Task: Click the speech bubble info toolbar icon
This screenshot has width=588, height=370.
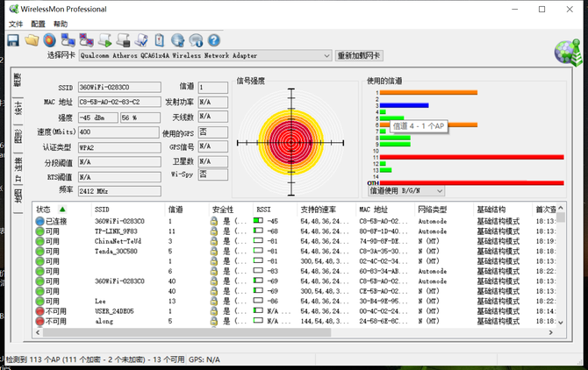Action: [x=195, y=40]
